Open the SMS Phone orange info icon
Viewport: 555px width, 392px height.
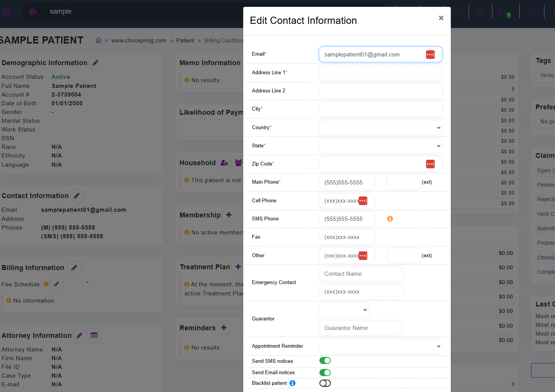(x=390, y=219)
